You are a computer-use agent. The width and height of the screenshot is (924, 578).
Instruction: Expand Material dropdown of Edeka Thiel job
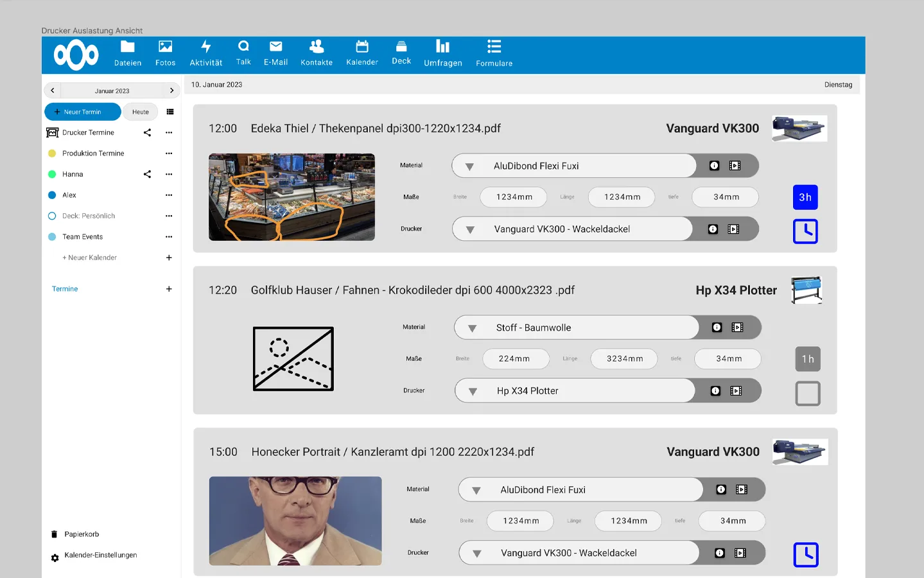pyautogui.click(x=469, y=166)
